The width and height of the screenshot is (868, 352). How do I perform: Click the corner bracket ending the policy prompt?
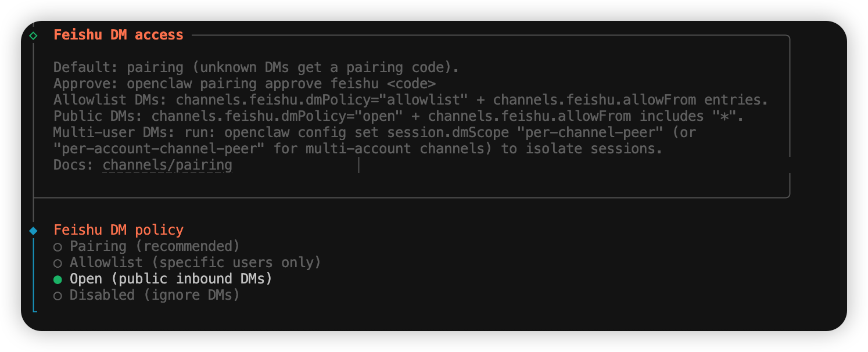(35, 310)
